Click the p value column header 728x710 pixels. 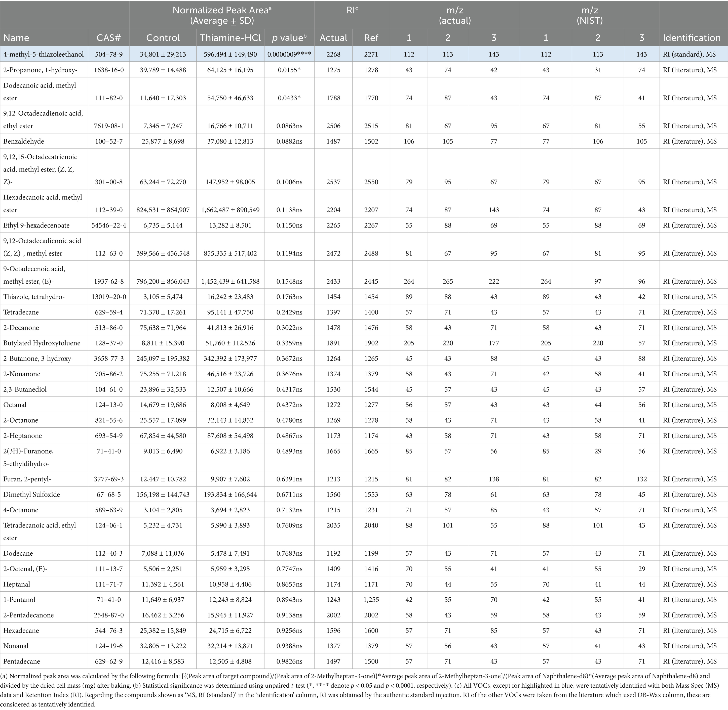[x=289, y=38]
